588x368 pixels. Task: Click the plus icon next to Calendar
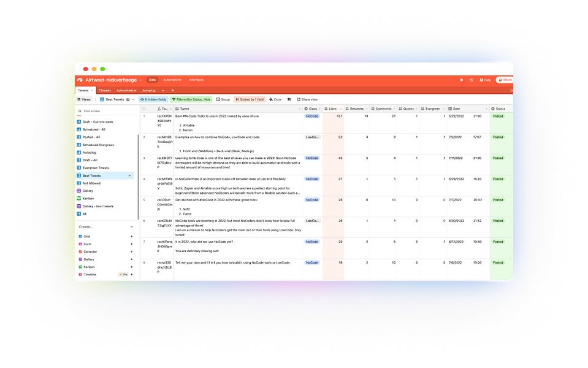click(132, 251)
